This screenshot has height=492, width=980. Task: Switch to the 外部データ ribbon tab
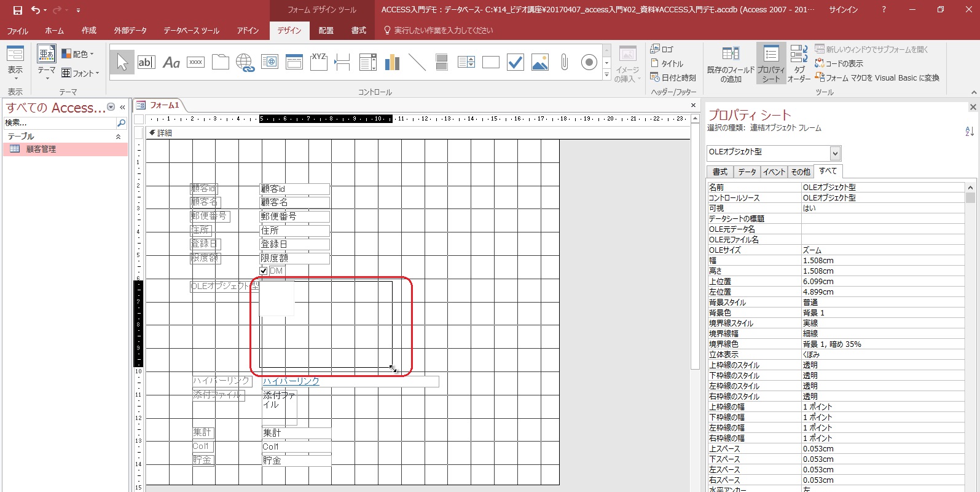(x=130, y=30)
